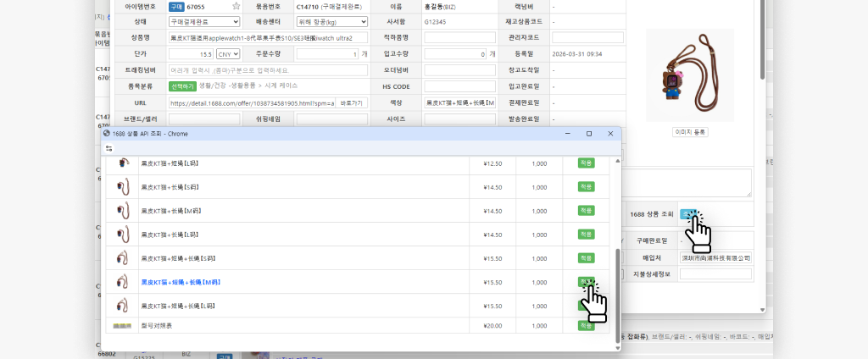This screenshot has height=359, width=868.
Task: Click the 오더넘버 order number input
Action: pyautogui.click(x=460, y=70)
